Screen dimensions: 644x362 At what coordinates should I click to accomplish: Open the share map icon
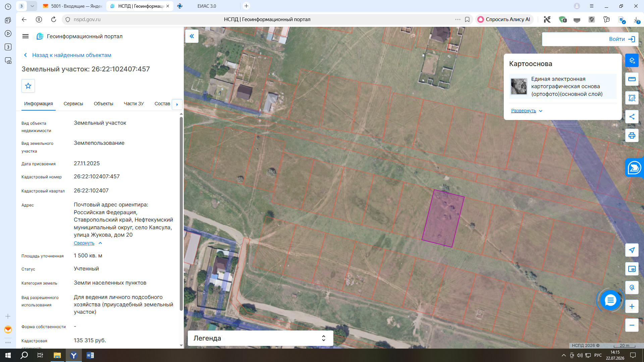(632, 117)
